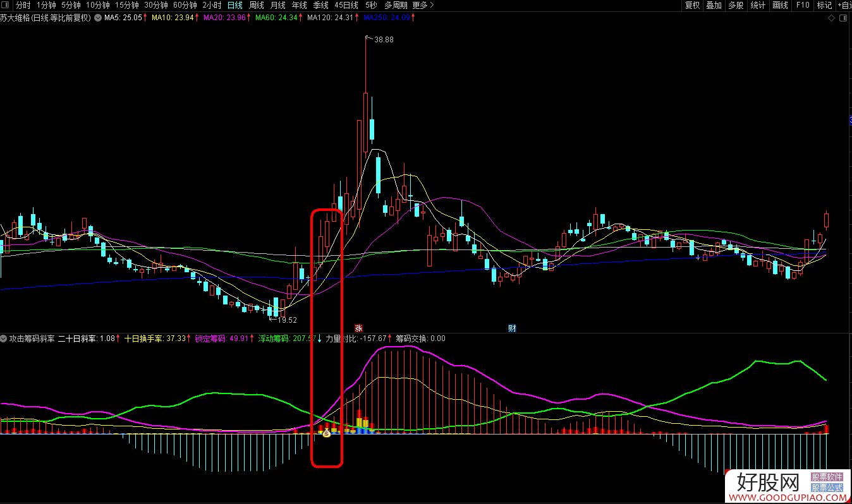Expand the 更多 periods menu
This screenshot has width=852, height=504.
click(423, 5)
